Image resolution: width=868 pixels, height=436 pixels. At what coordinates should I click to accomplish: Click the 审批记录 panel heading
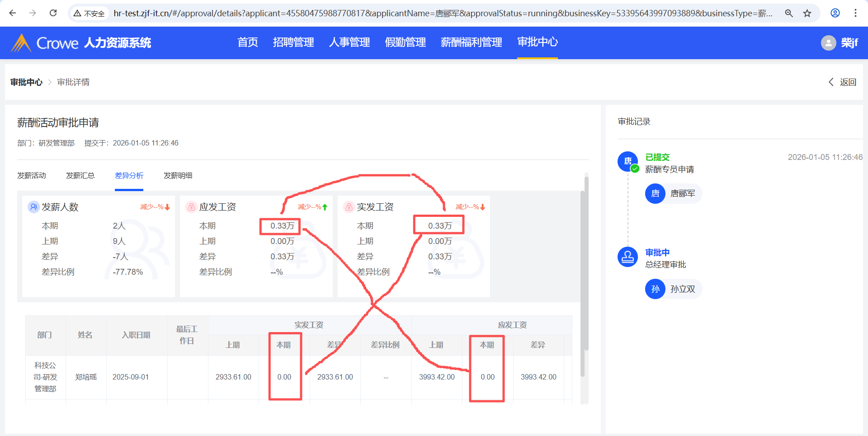point(634,122)
